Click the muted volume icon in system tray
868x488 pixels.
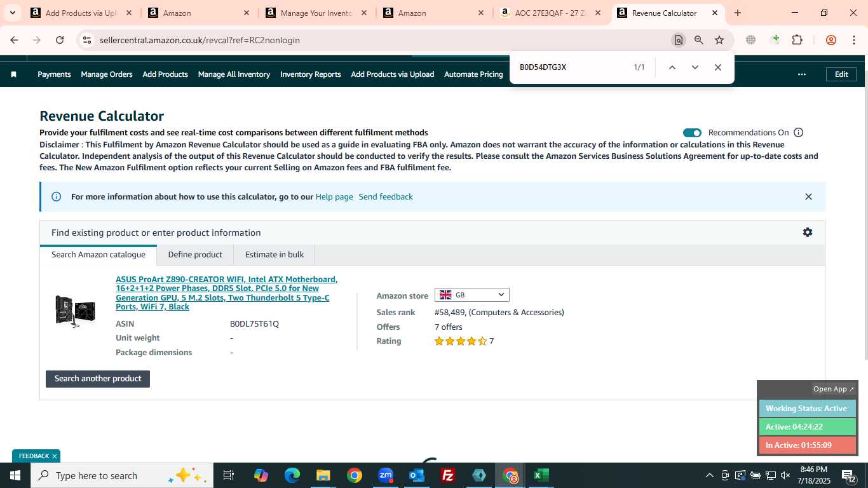[785, 475]
